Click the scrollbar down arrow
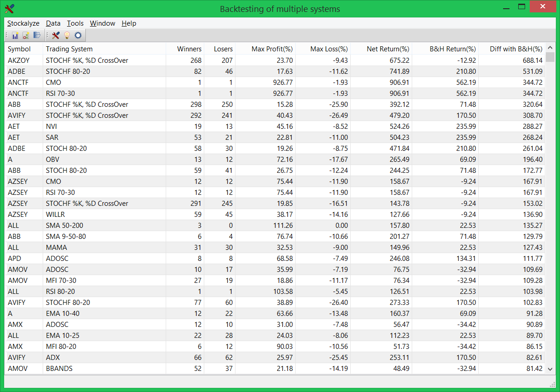 (550, 369)
